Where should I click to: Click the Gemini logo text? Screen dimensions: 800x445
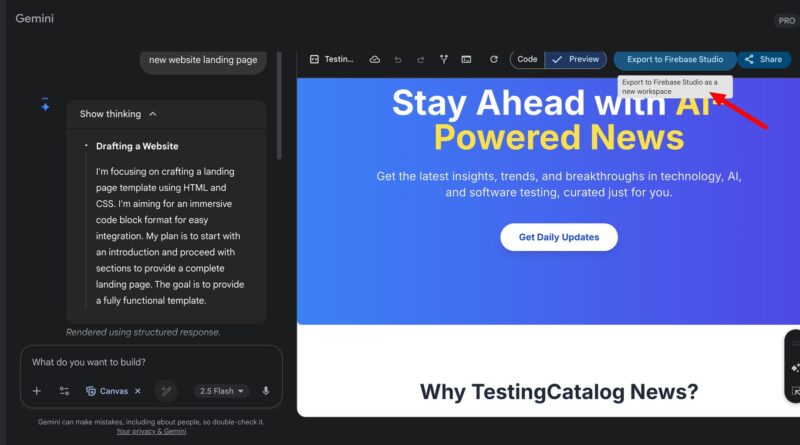(34, 18)
